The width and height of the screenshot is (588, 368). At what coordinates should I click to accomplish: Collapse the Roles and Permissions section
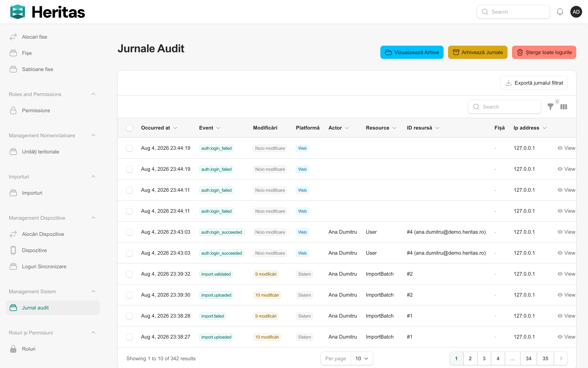point(93,94)
